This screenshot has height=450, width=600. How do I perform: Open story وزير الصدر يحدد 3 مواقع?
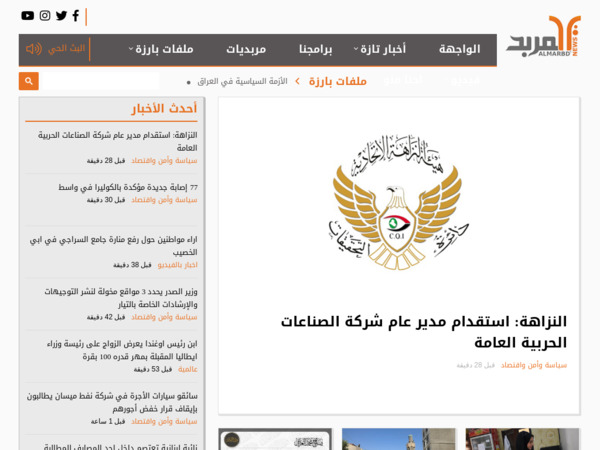(121, 298)
